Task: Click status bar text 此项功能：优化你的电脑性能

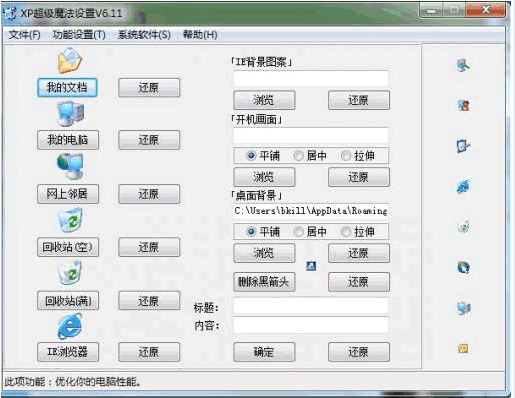Action: [73, 382]
